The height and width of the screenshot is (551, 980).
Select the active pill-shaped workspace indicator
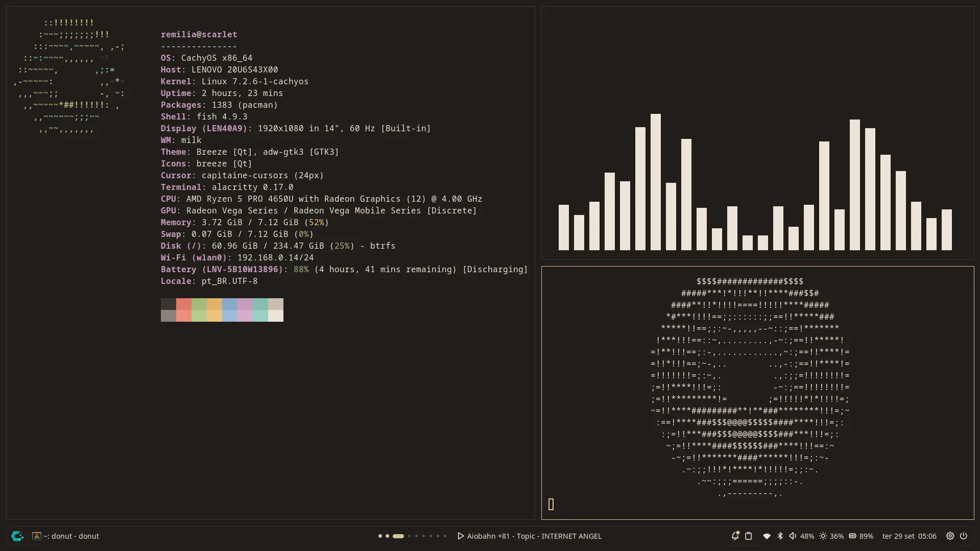[398, 536]
